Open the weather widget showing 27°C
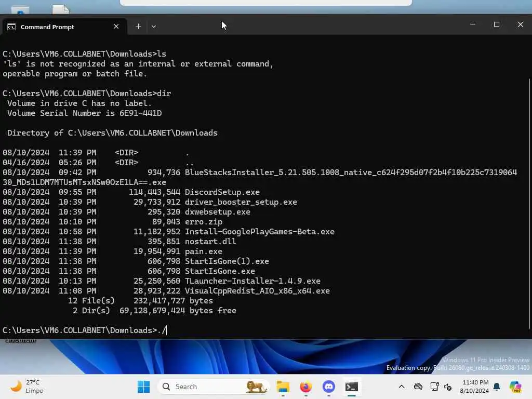Image resolution: width=532 pixels, height=399 pixels. [27, 387]
